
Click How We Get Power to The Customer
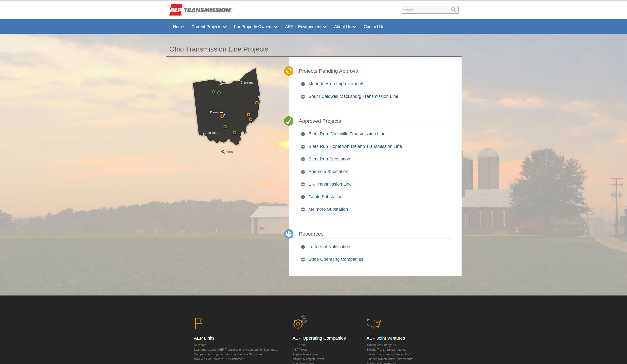point(218,359)
